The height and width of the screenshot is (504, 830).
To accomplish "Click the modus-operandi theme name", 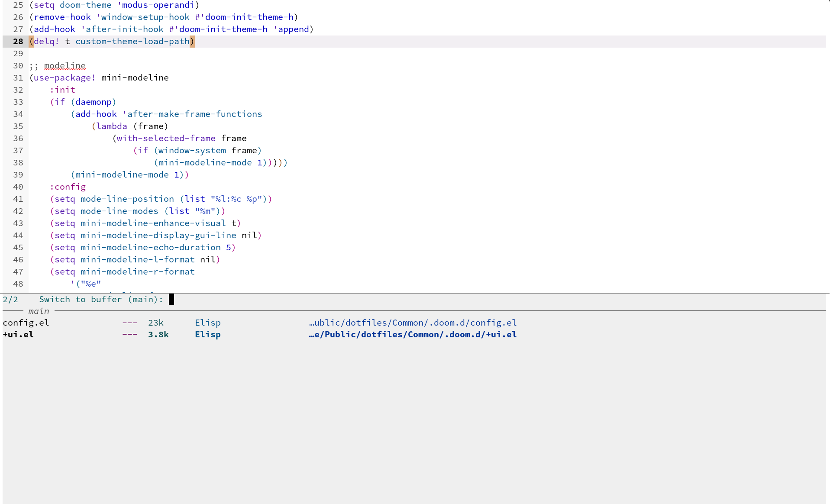I will [156, 5].
